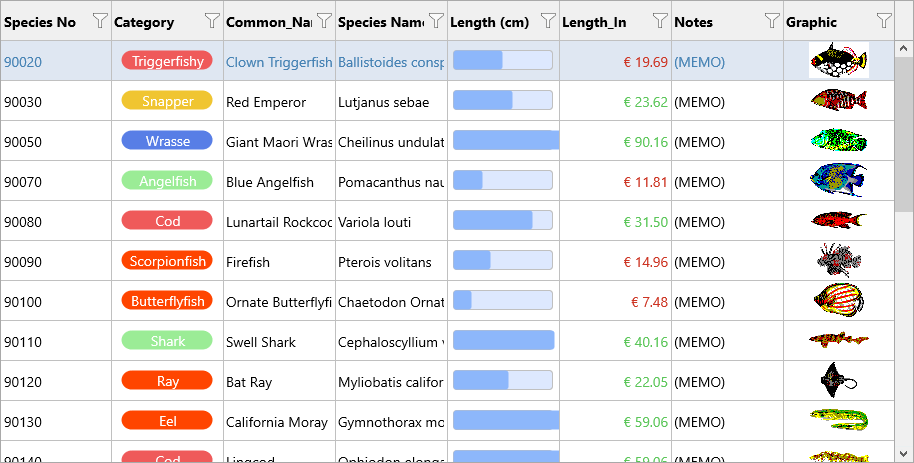Click the vertical scrollbar thumb

tap(904, 135)
